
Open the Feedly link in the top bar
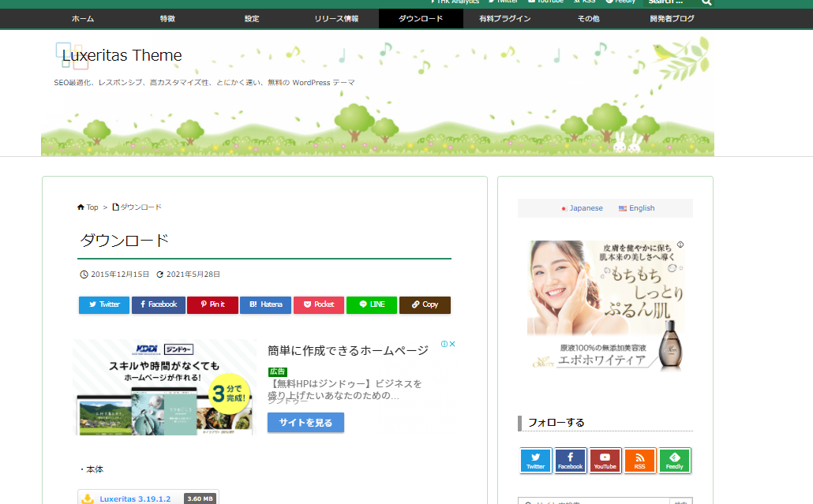620,2
